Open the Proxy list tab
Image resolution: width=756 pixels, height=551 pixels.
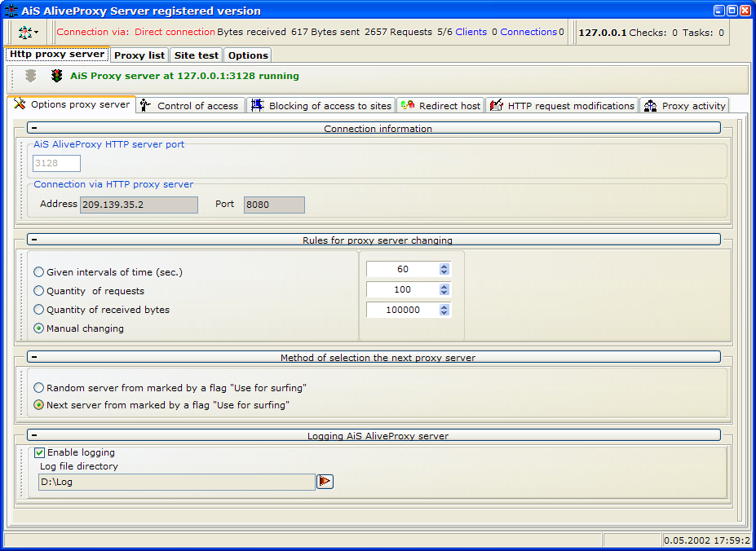click(139, 55)
